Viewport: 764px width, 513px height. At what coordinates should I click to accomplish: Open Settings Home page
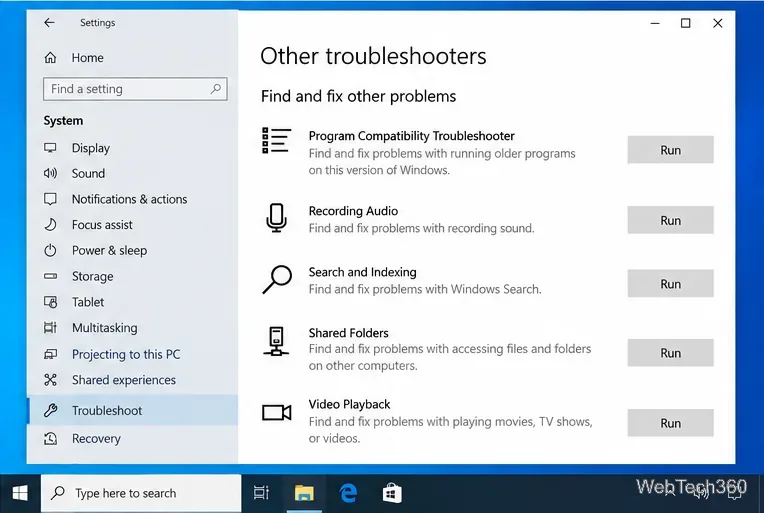tap(87, 58)
